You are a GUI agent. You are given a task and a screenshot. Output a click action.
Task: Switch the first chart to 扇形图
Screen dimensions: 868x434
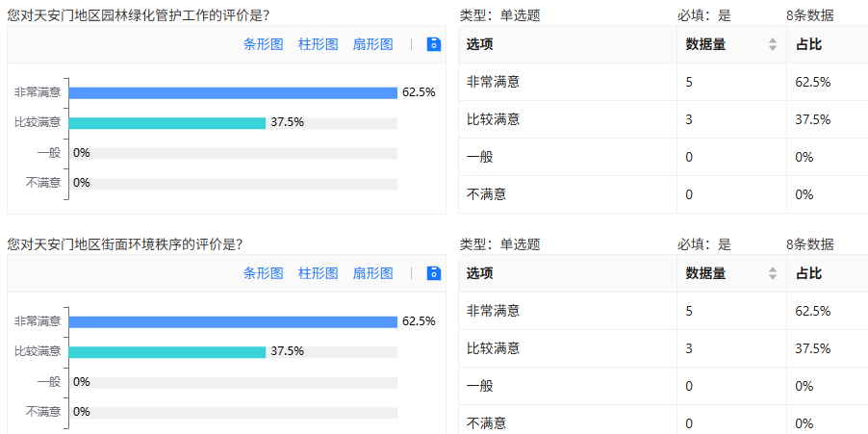coord(373,44)
